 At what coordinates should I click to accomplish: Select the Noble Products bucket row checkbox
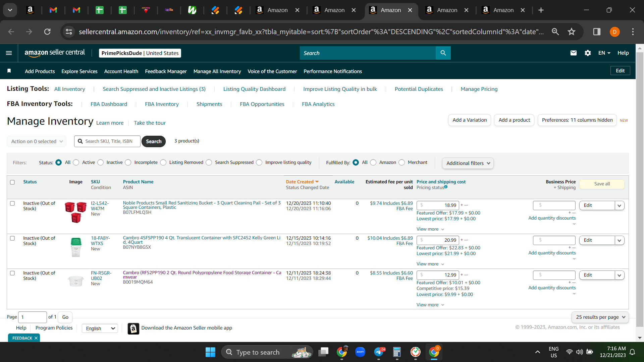(x=12, y=203)
